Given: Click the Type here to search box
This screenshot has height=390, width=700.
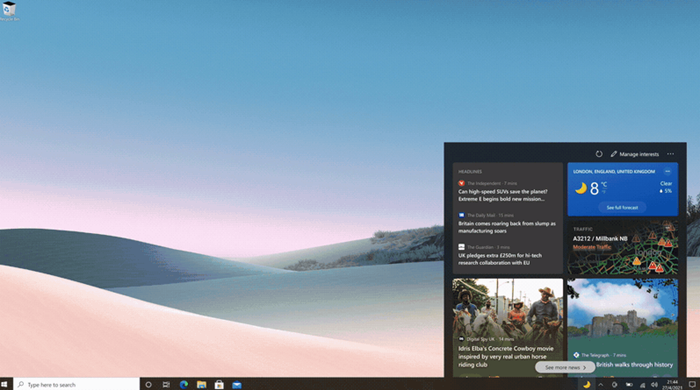Looking at the screenshot, I should coord(77,384).
